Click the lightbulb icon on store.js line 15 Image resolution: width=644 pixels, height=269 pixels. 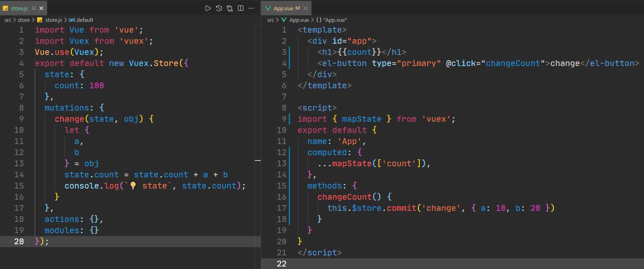coord(133,186)
